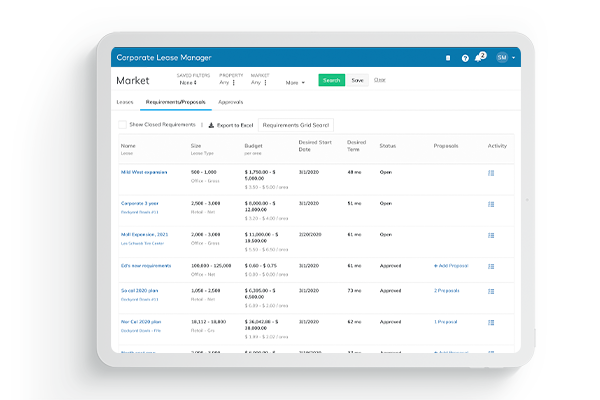Open activity icon for Ed's new requirements row

click(x=491, y=266)
